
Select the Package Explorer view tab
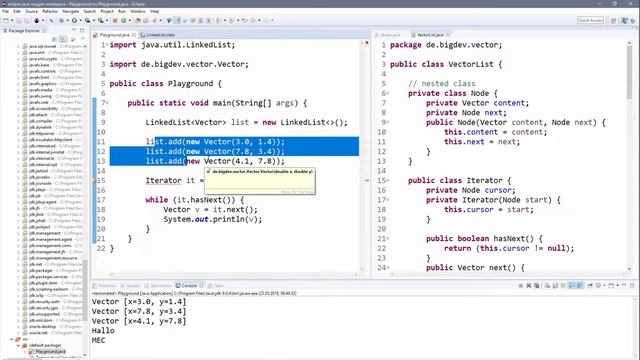(x=24, y=31)
